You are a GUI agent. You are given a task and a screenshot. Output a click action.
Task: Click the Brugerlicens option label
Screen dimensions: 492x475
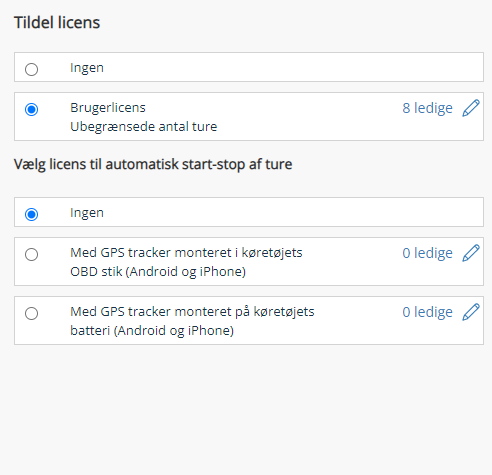(x=108, y=108)
